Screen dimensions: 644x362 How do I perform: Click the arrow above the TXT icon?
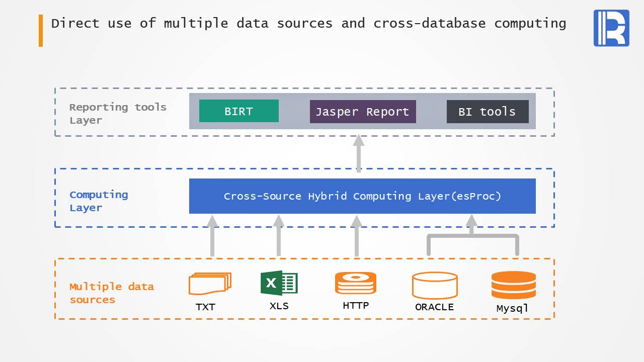tap(212, 236)
